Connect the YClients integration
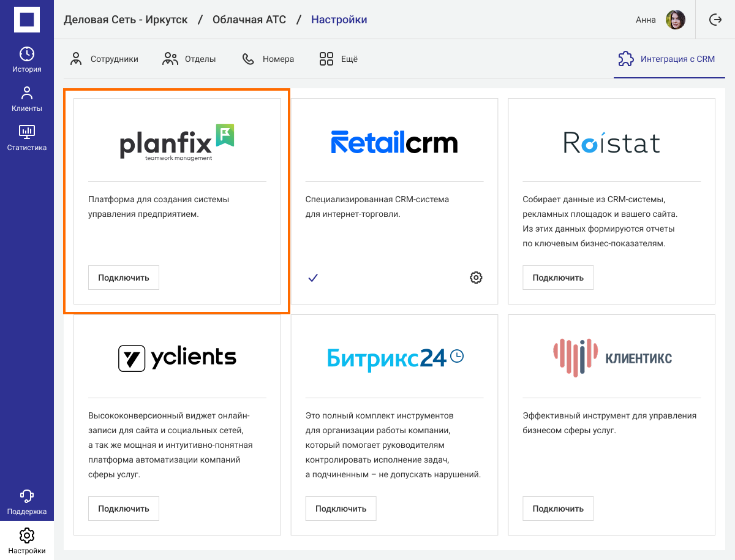The width and height of the screenshot is (735, 560). point(124,509)
